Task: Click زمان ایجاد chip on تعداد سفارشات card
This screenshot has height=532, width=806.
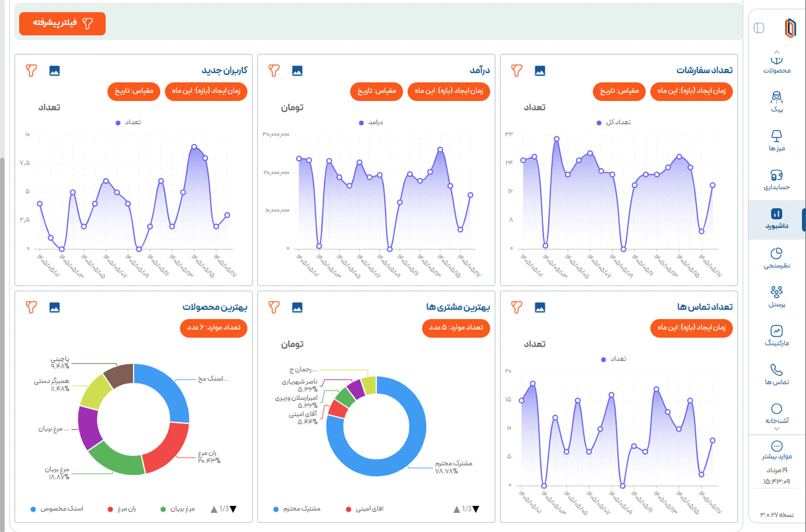Action: point(692,91)
